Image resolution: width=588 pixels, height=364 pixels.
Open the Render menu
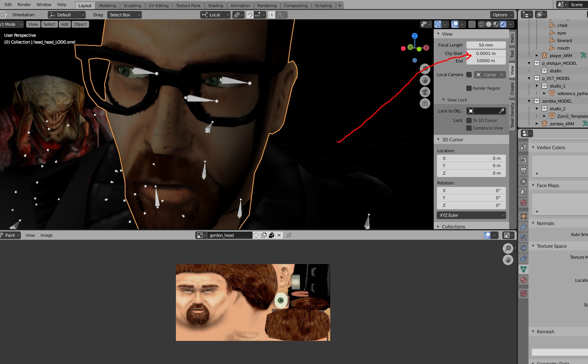24,5
